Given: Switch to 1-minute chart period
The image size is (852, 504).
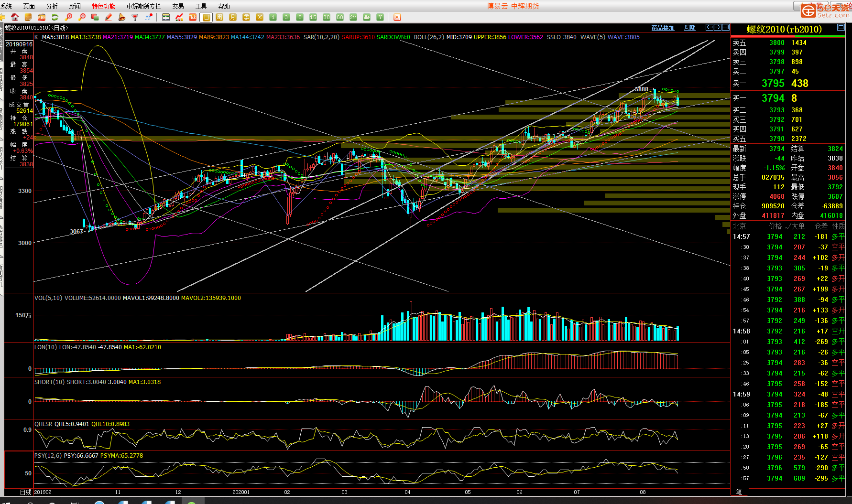Looking at the screenshot, I should pos(273,17).
